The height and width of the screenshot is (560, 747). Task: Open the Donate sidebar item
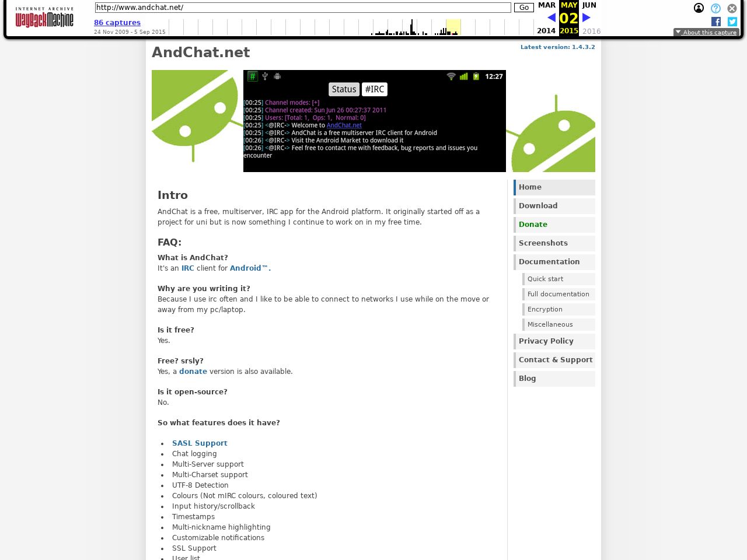533,225
